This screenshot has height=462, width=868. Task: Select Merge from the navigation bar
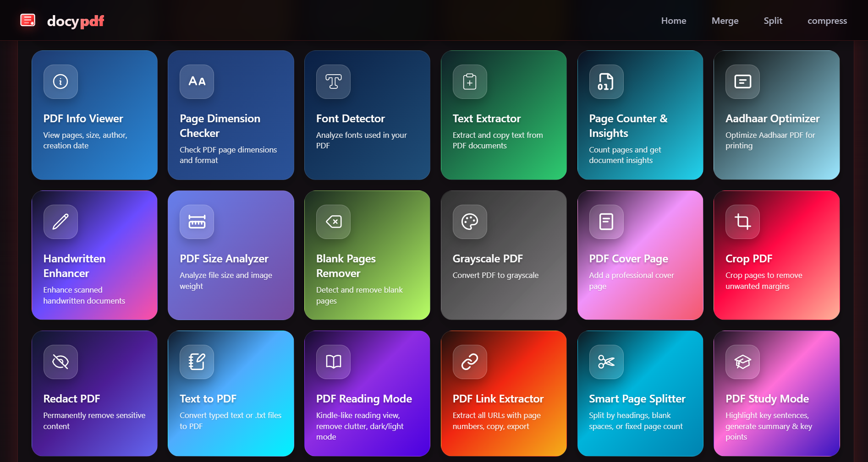tap(725, 21)
